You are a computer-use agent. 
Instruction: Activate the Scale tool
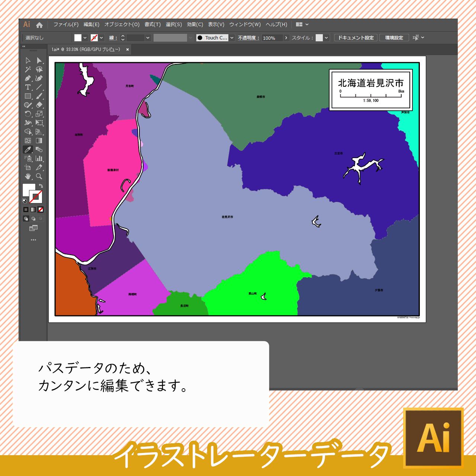pyautogui.click(x=39, y=114)
